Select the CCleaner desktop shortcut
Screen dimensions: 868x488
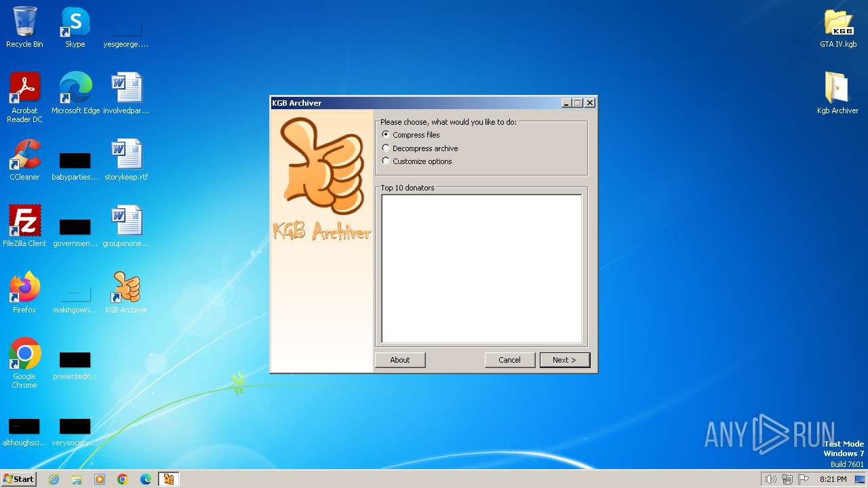24,160
